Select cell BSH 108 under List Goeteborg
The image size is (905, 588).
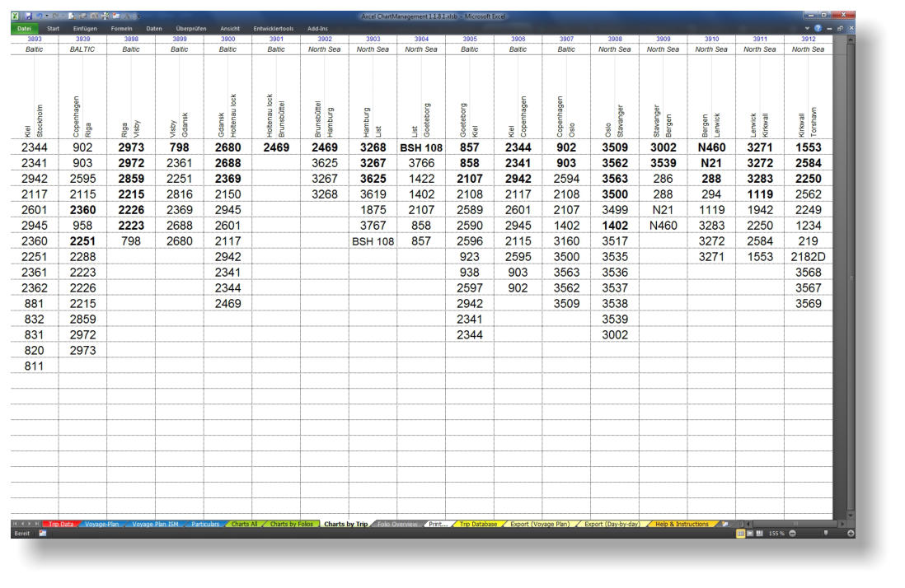tap(421, 147)
